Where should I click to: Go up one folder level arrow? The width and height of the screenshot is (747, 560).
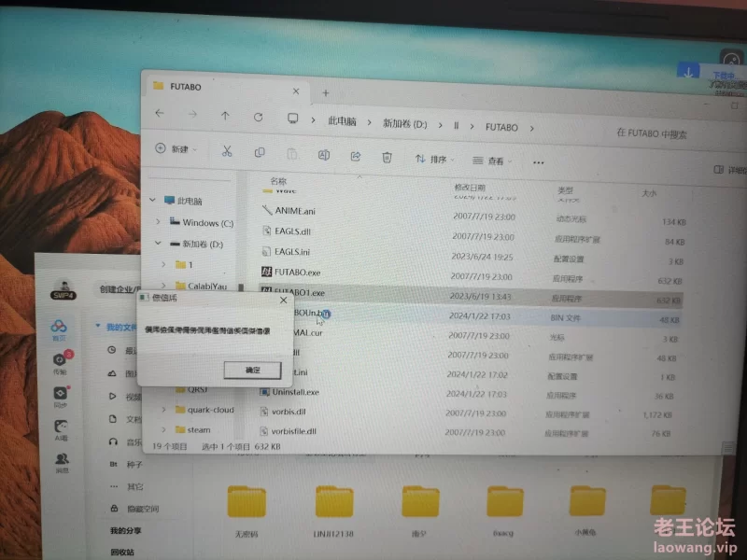225,116
